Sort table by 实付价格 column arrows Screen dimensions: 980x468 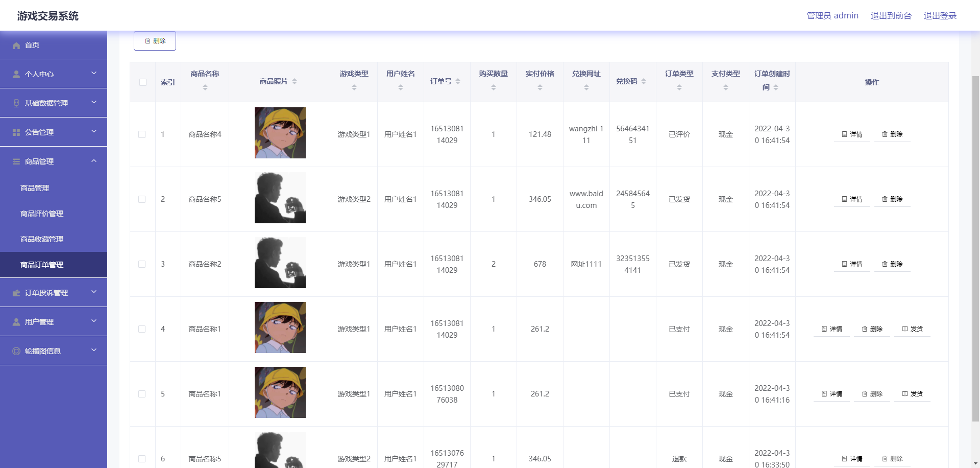pyautogui.click(x=540, y=87)
